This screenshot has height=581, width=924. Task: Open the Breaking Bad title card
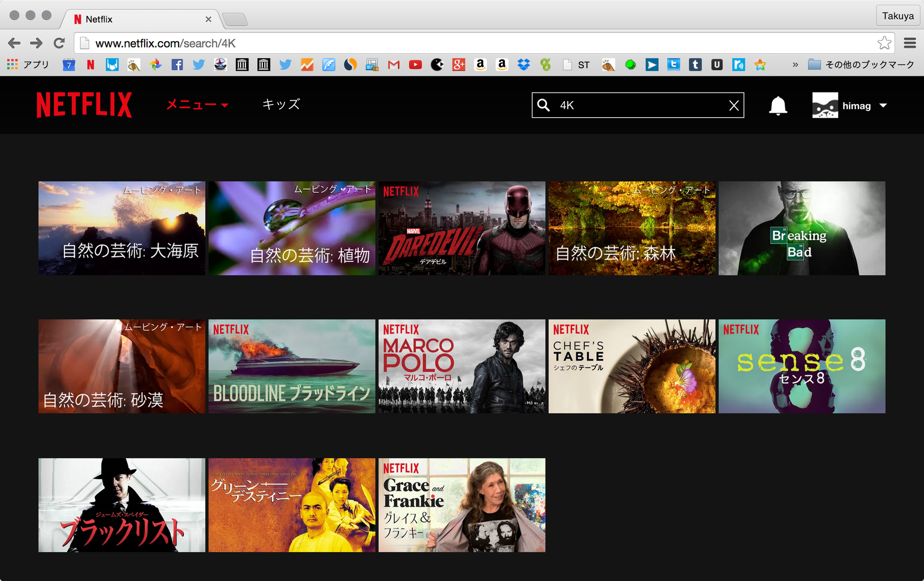click(802, 228)
